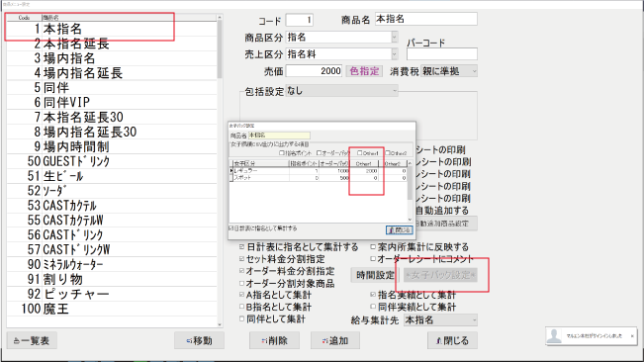Click the popup 商品名 yellow field

[x=279, y=136]
